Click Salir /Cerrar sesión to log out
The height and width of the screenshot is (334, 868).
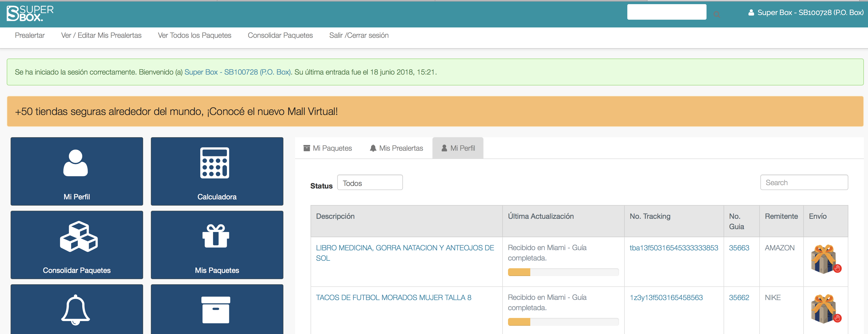click(x=359, y=35)
